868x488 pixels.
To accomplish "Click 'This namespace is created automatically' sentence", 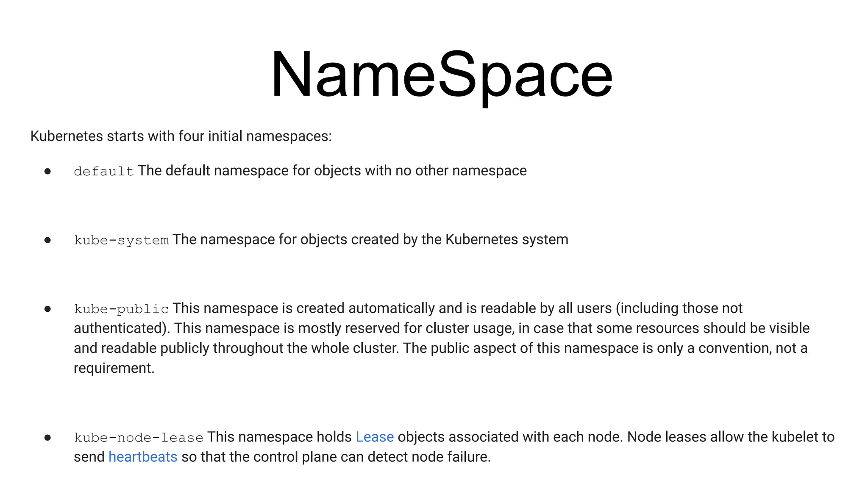I will (457, 308).
